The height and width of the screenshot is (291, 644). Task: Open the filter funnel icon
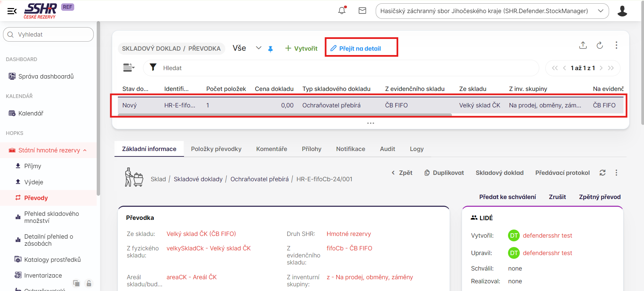(x=153, y=67)
